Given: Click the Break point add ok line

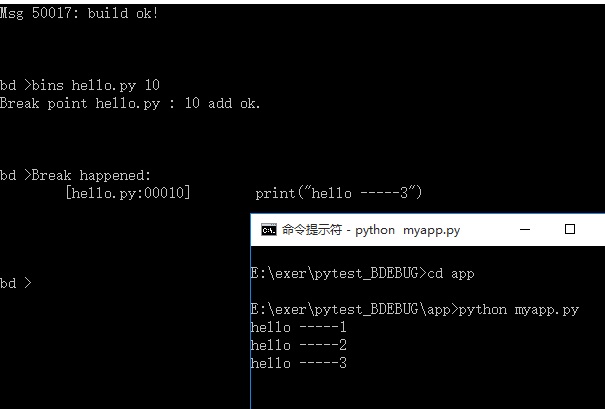Looking at the screenshot, I should [130, 103].
